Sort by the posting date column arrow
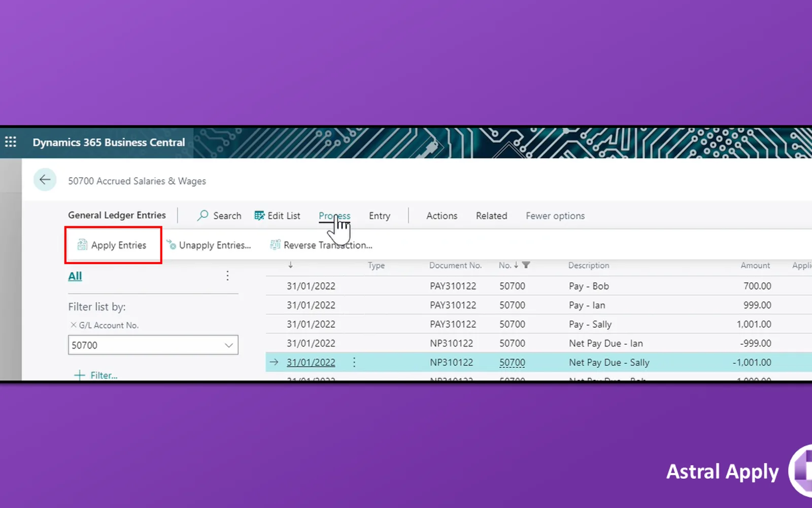The width and height of the screenshot is (812, 508). coord(290,265)
